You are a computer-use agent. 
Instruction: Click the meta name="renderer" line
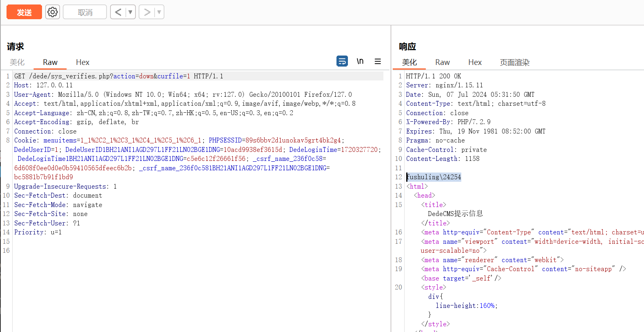492,260
